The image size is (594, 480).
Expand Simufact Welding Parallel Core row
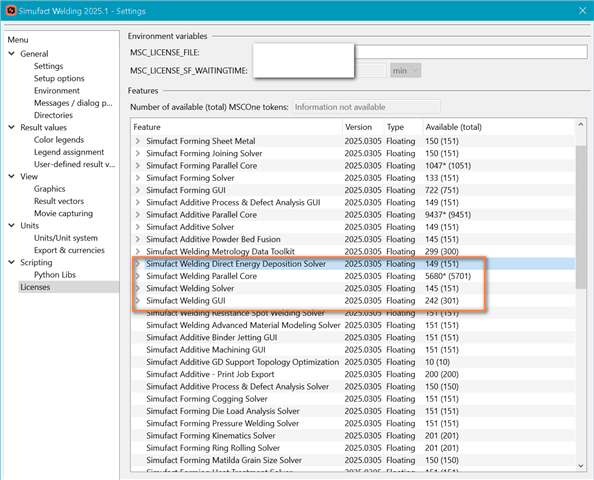pyautogui.click(x=138, y=276)
